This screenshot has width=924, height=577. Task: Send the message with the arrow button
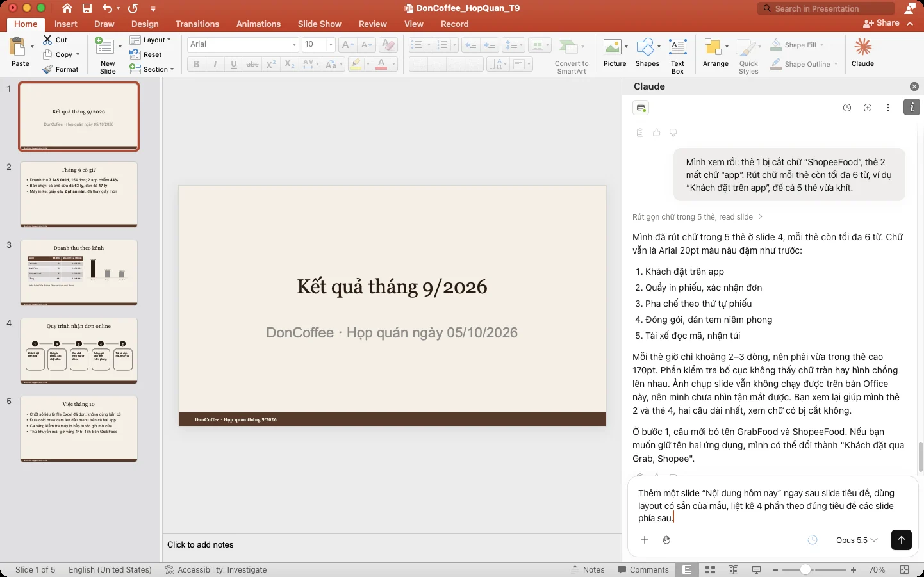point(901,540)
